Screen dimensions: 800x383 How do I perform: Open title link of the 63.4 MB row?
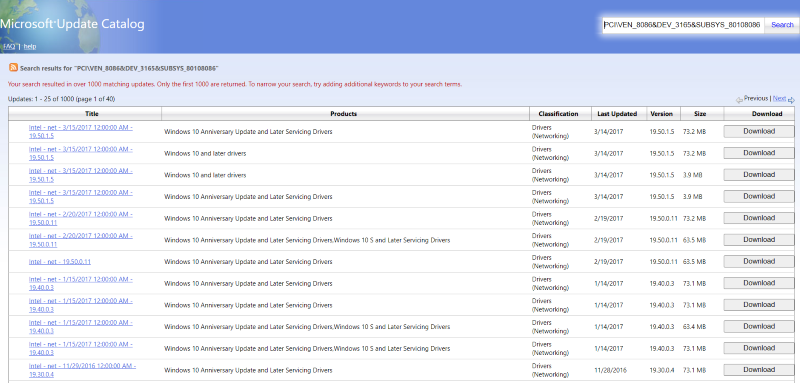(x=81, y=327)
